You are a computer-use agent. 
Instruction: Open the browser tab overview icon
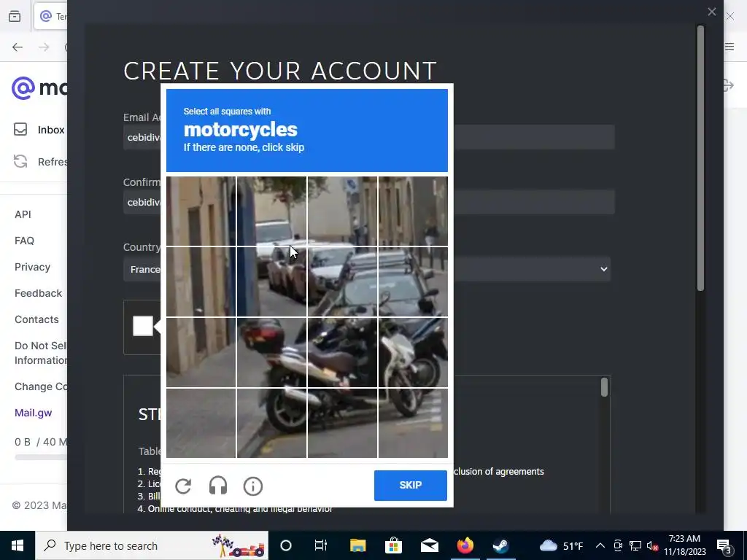click(15, 16)
